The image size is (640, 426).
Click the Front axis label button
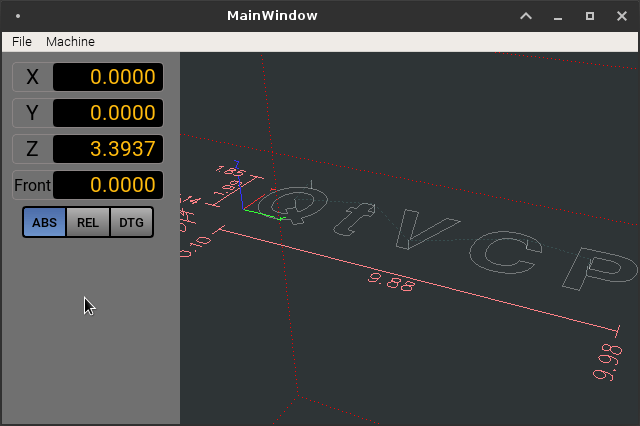32,185
